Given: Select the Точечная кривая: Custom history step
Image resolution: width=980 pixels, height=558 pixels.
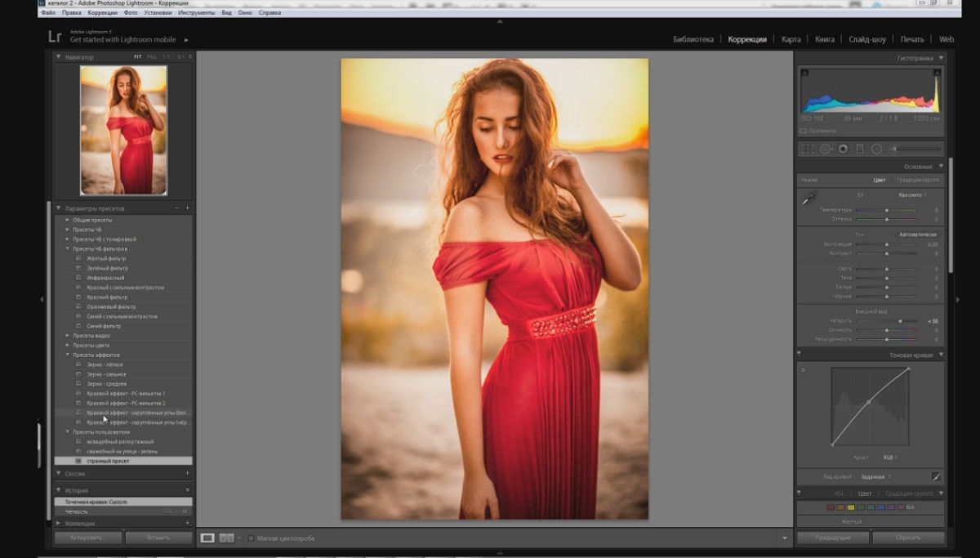Looking at the screenshot, I should click(x=123, y=502).
